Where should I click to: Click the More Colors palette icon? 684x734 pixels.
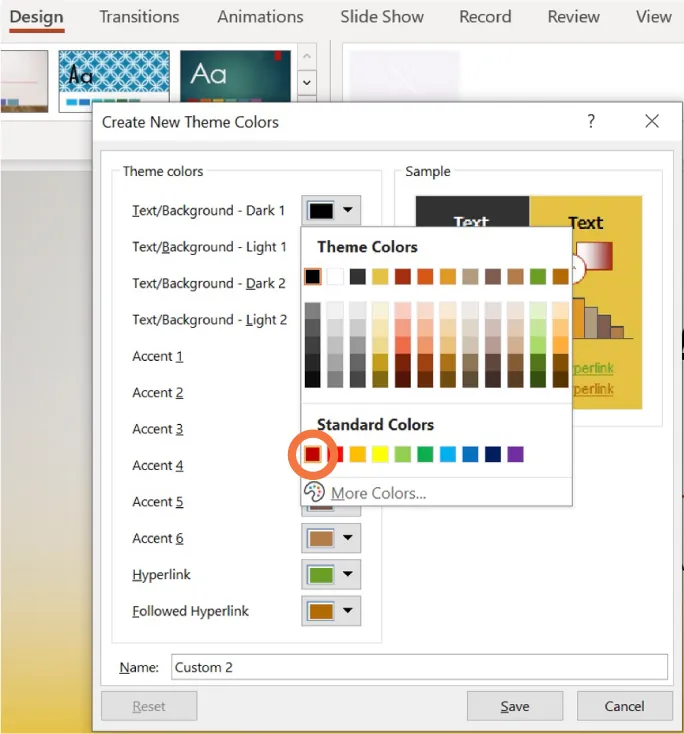(314, 492)
